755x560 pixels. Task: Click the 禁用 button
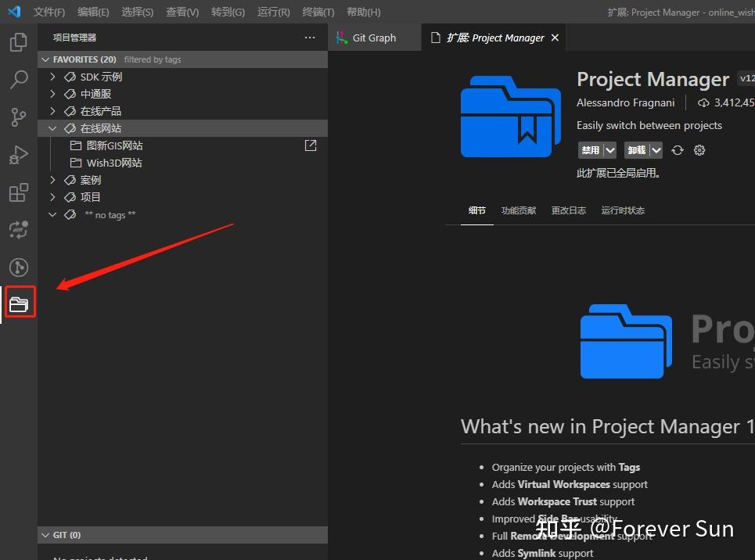[x=591, y=150]
